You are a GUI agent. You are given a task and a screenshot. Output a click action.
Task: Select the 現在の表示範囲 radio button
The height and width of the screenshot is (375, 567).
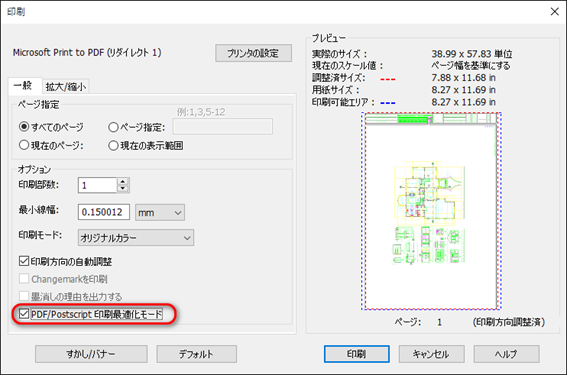pyautogui.click(x=113, y=145)
